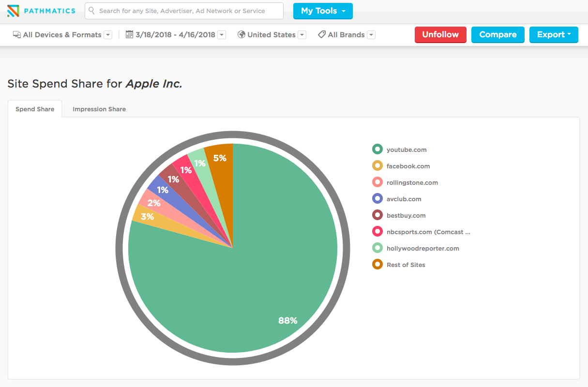Viewport: 588px width, 387px height.
Task: Click the Unfollow button
Action: 440,34
